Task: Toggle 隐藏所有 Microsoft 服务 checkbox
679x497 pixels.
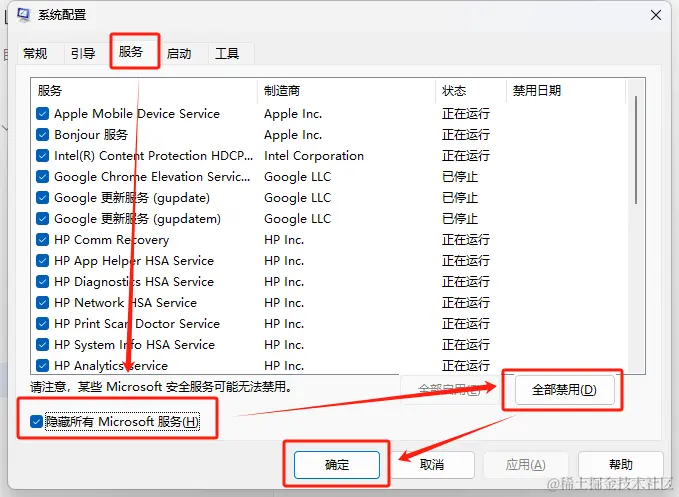Action: 36,421
